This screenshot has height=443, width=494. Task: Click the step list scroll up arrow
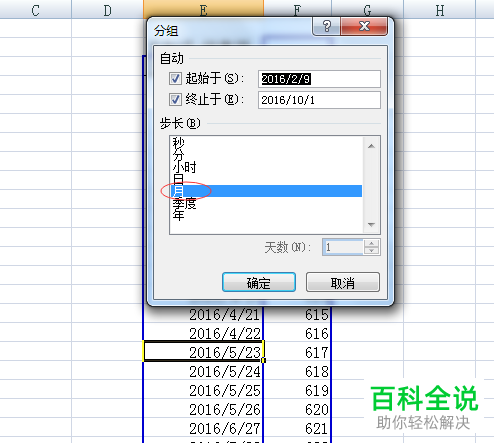(371, 146)
